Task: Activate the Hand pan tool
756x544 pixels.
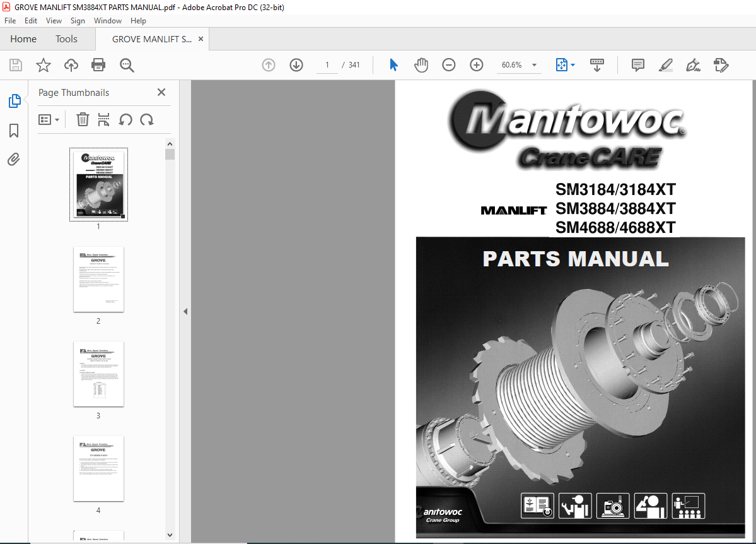Action: coord(421,64)
